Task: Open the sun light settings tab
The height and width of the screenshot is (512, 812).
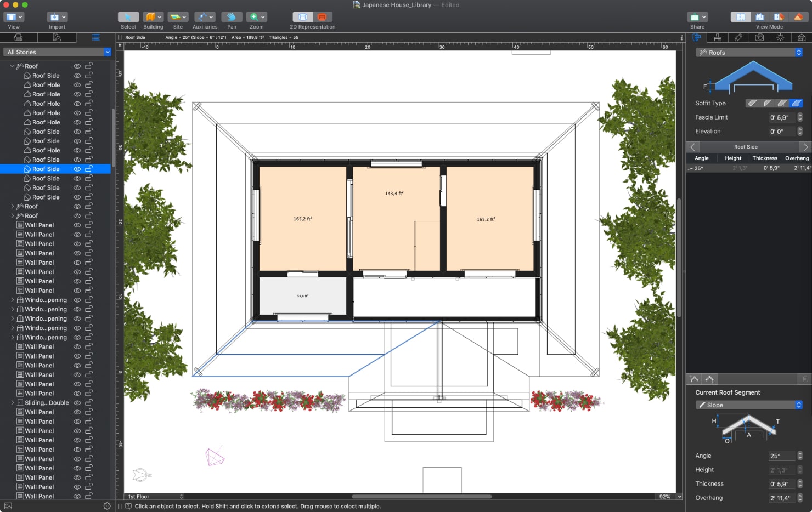Action: (780, 37)
